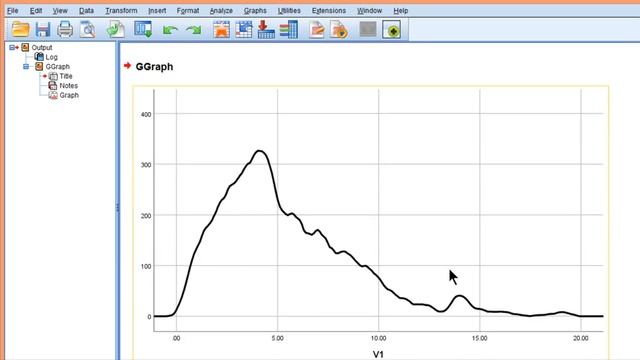The width and height of the screenshot is (640, 360).
Task: Click the Go to Case grid icon
Action: click(244, 29)
